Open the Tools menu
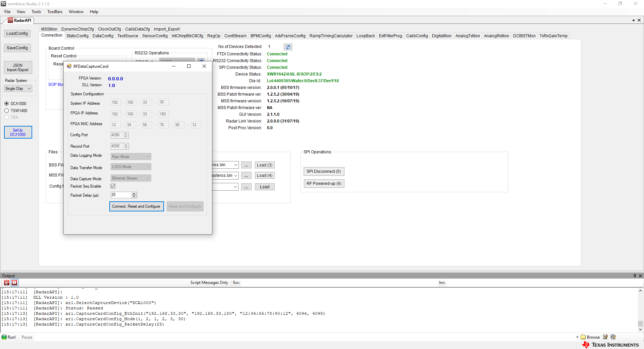Viewport: 644px width, 349px height. point(36,12)
